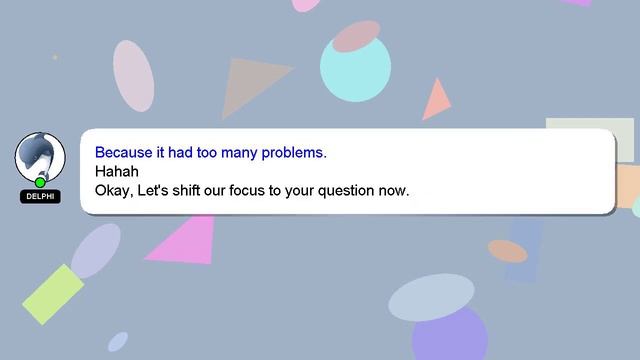The height and width of the screenshot is (360, 640).
Task: Select the pale pink tall ellipse
Action: pyautogui.click(x=133, y=76)
